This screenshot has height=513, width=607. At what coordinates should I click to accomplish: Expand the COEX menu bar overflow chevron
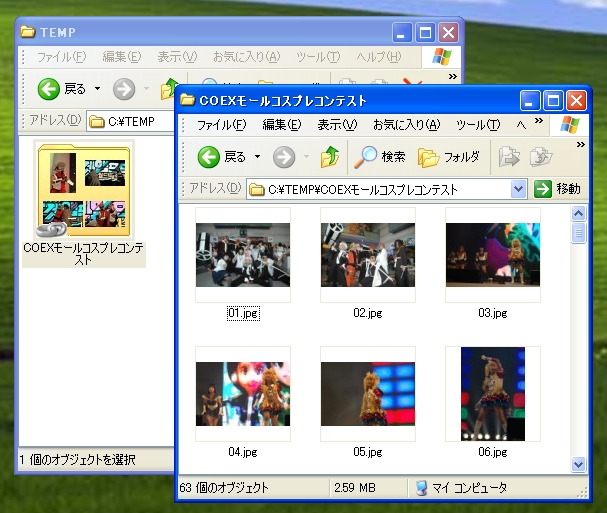pyautogui.click(x=538, y=121)
